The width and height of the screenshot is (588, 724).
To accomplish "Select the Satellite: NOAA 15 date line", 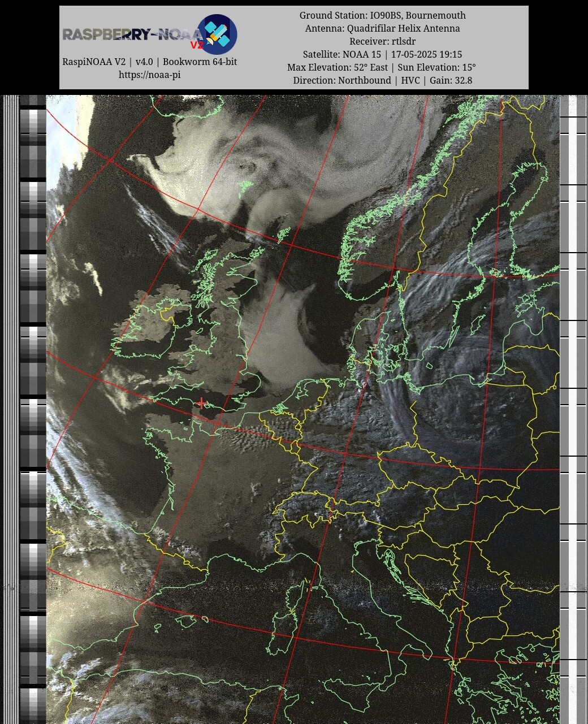I will (383, 54).
